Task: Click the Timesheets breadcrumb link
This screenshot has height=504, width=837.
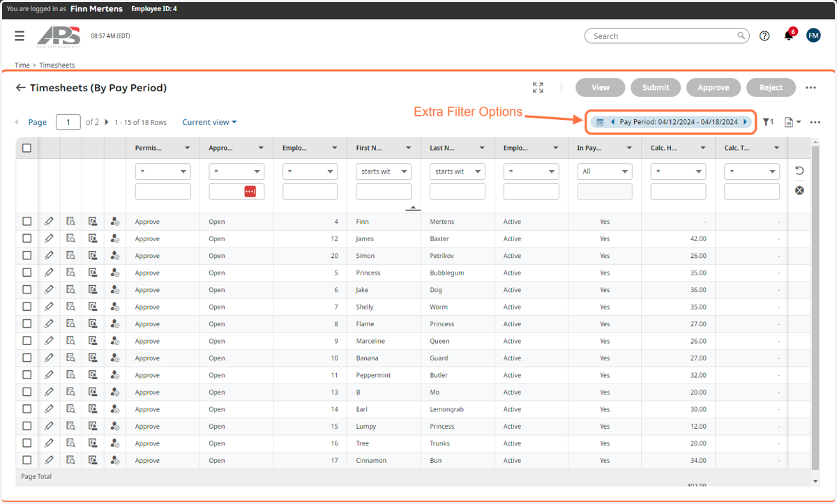Action: coord(57,65)
